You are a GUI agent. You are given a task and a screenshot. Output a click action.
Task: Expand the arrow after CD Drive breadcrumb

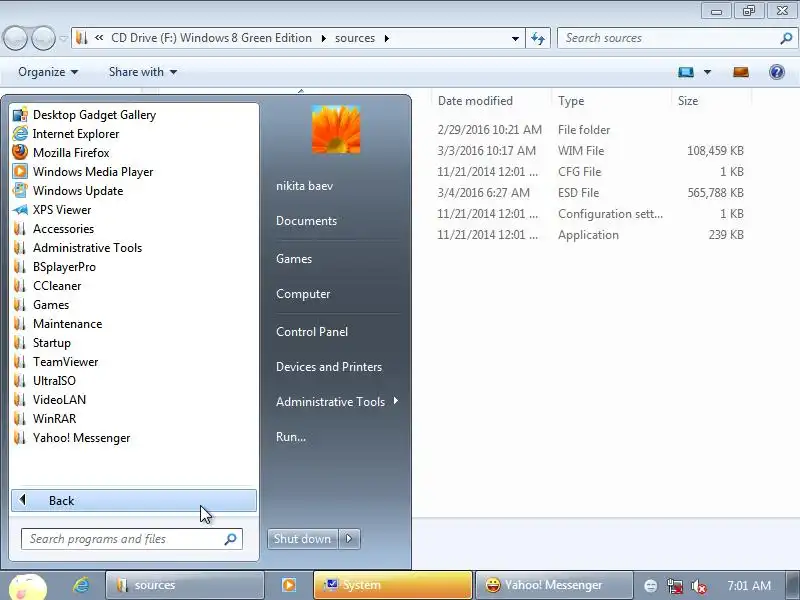[x=323, y=38]
